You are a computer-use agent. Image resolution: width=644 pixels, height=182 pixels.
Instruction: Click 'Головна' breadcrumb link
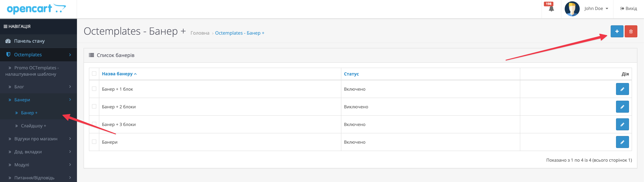click(x=200, y=33)
